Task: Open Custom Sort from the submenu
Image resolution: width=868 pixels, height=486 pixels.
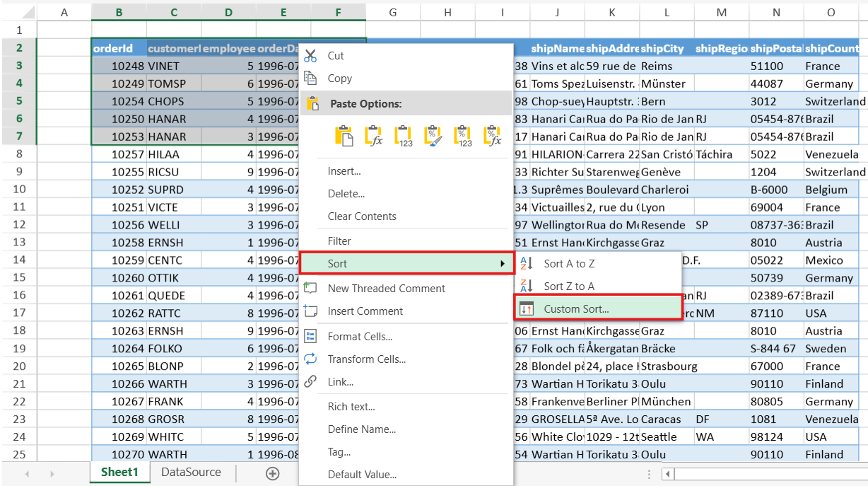Action: 575,309
